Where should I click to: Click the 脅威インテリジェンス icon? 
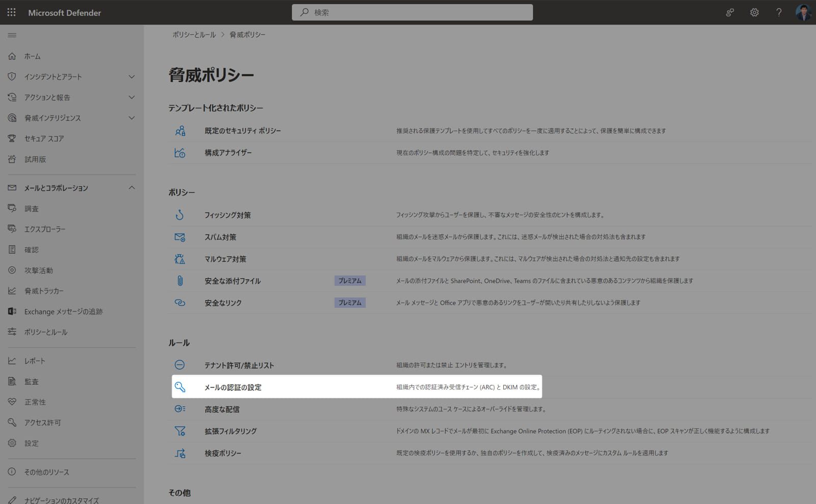tap(12, 118)
